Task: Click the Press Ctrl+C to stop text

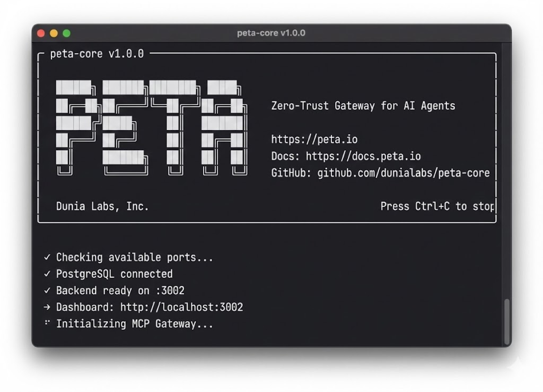Action: (437, 206)
